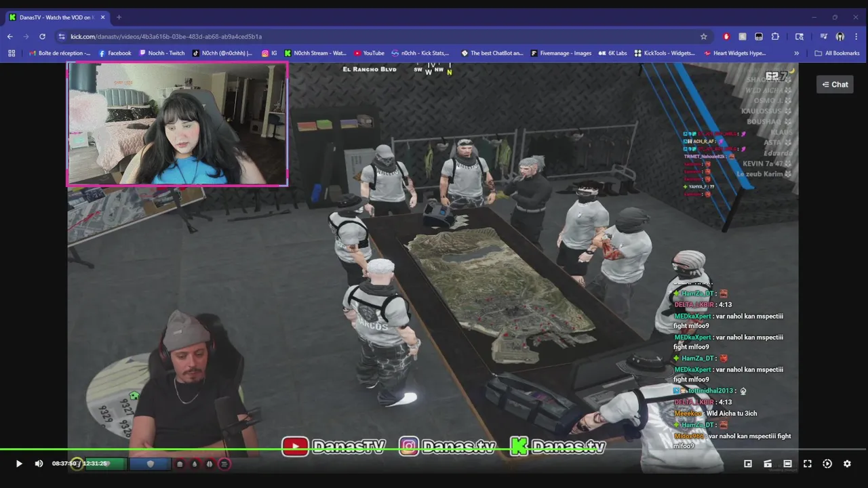Open the All Bookmarks folder
Image resolution: width=868 pixels, height=488 pixels.
pos(837,53)
